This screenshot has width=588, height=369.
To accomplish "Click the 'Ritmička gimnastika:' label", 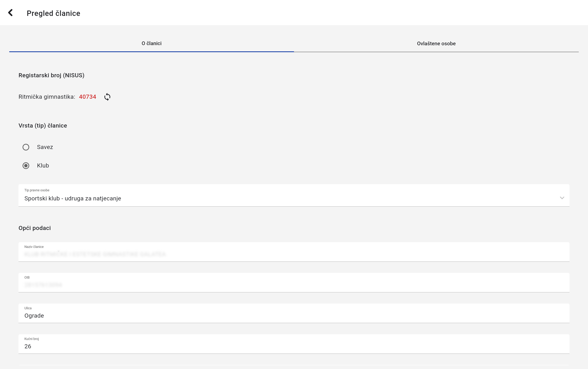I will 47,97.
